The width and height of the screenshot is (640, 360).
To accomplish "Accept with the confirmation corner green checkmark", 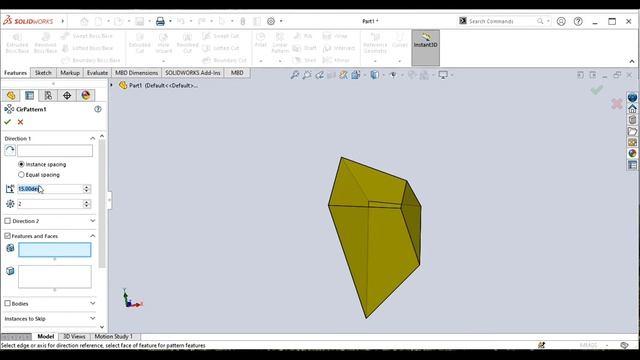I will 597,89.
